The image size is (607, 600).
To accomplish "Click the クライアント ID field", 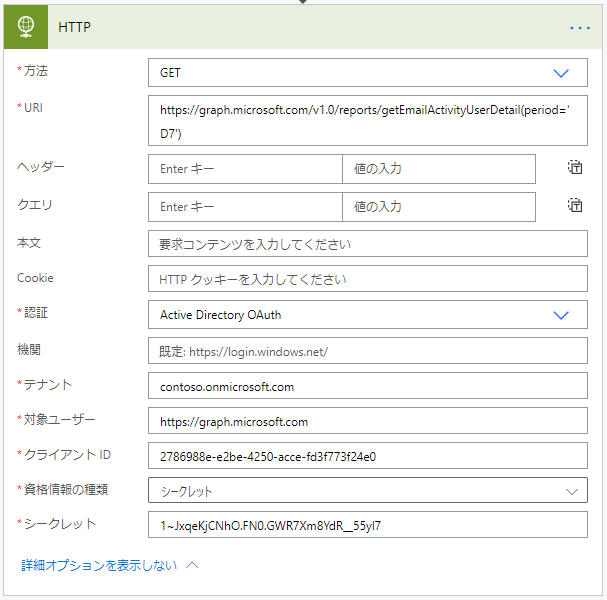I will pyautogui.click(x=368, y=456).
